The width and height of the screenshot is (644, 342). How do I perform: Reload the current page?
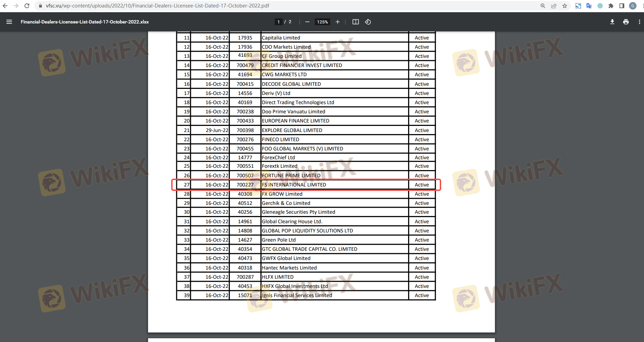pyautogui.click(x=27, y=6)
